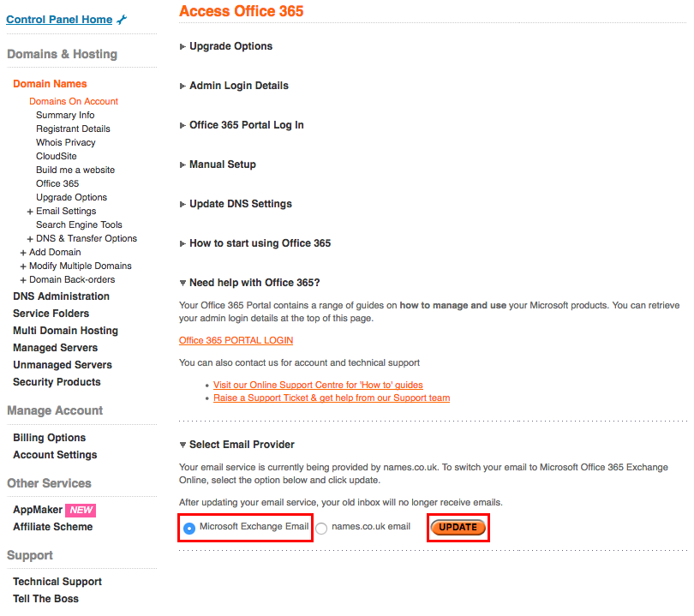Open Account Settings
The width and height of the screenshot is (694, 616).
(55, 455)
